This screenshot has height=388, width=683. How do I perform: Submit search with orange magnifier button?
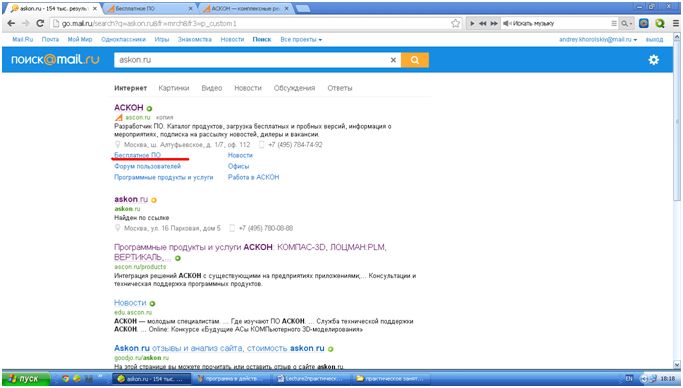coord(415,60)
